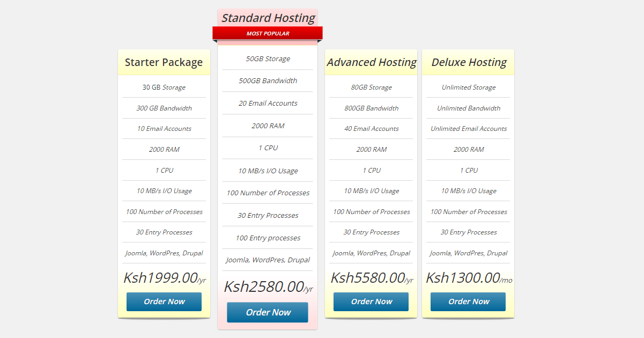Select Unlimited Storage in Deluxe Hosting

[468, 87]
